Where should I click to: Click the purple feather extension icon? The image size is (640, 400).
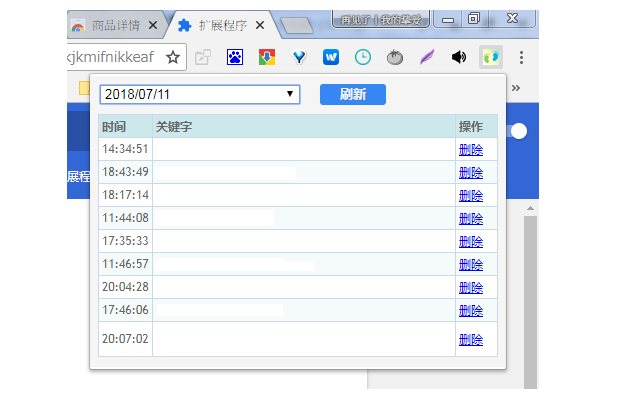427,58
